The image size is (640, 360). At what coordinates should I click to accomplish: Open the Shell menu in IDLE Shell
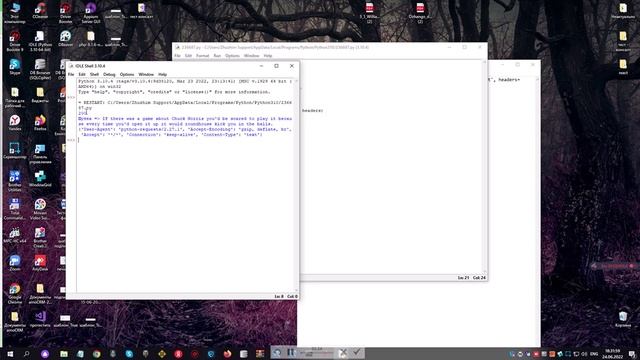point(94,74)
